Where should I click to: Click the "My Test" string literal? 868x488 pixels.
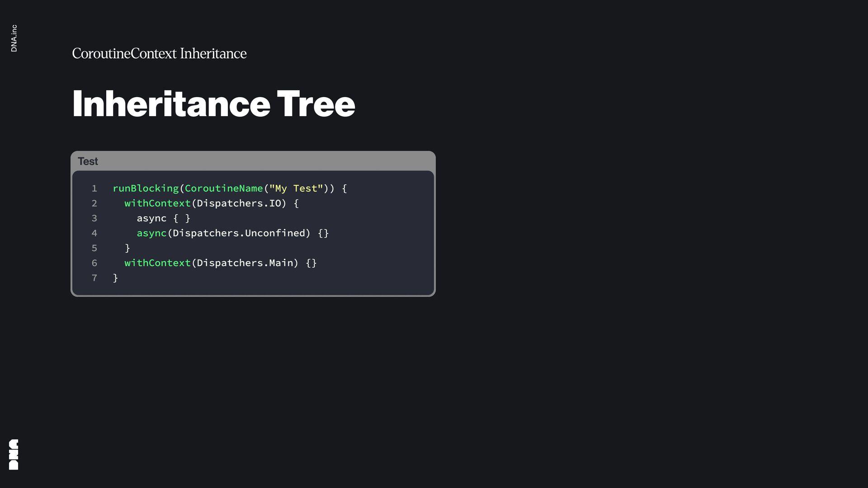click(296, 188)
